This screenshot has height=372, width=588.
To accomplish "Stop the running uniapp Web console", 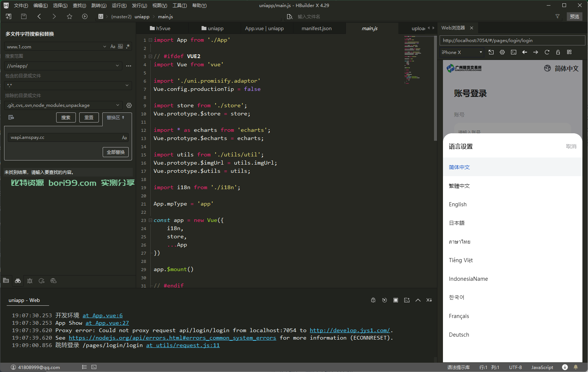I will coord(396,300).
